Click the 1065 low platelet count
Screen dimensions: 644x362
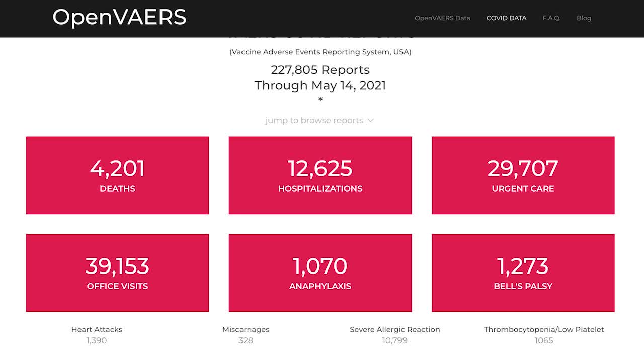[544, 341]
